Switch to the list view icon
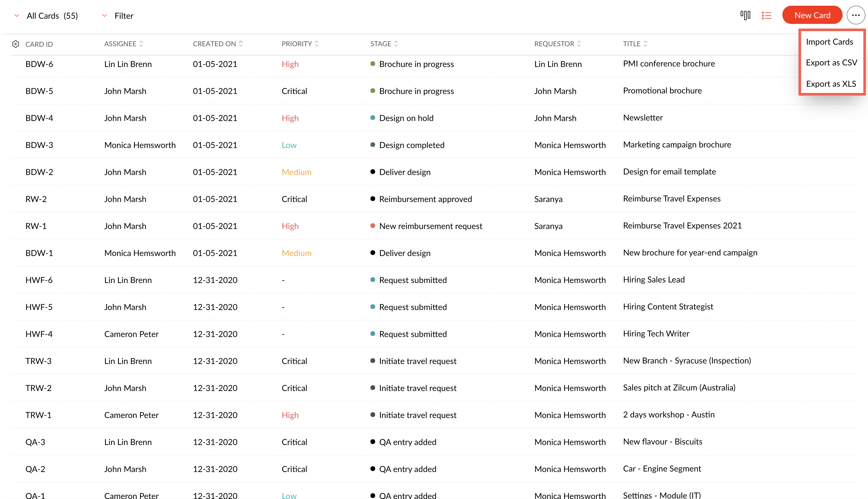The width and height of the screenshot is (868, 499). 766,15
